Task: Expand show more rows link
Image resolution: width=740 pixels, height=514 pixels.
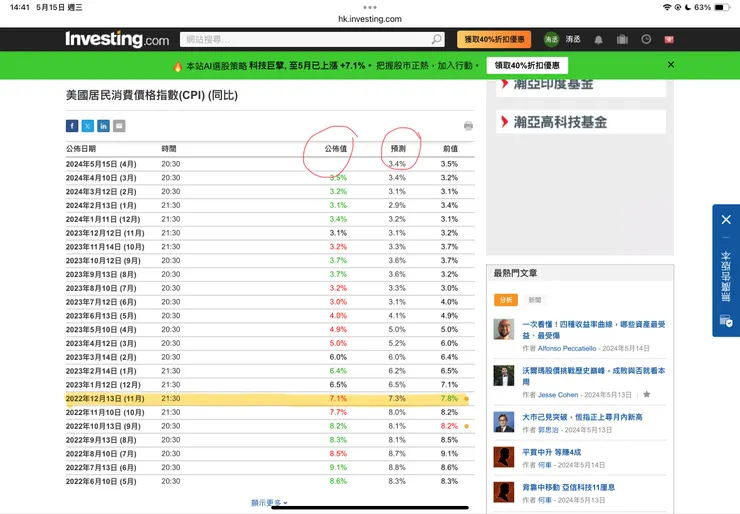Action: 269,503
